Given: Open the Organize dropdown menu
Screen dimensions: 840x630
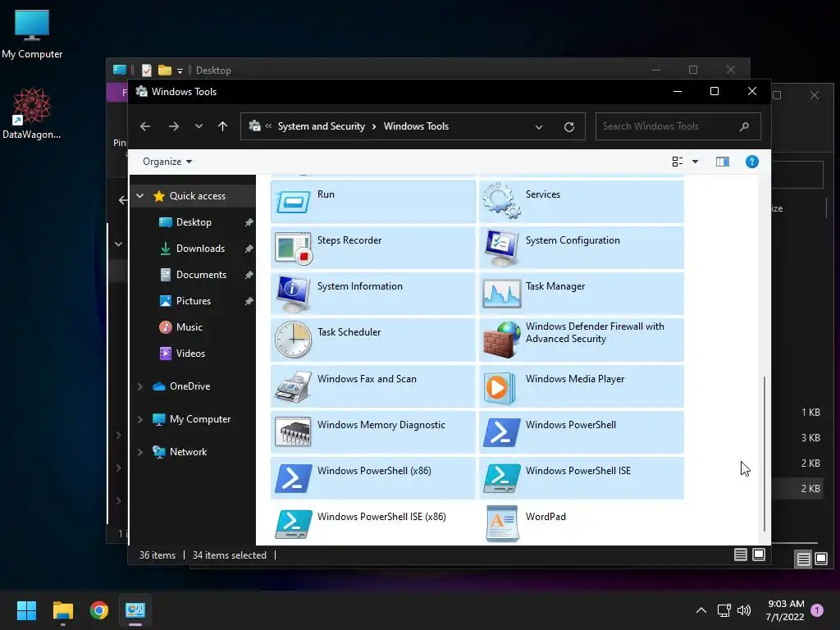Looking at the screenshot, I should click(x=167, y=162).
